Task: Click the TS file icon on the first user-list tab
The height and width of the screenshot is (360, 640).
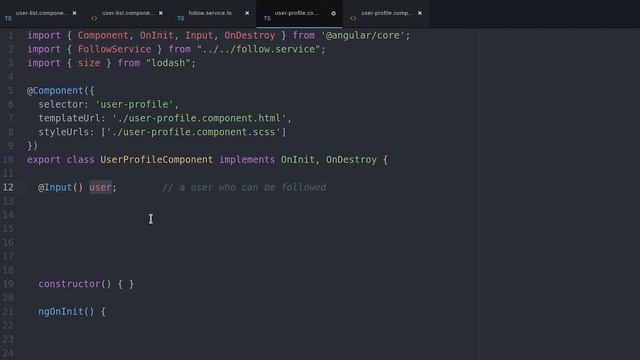Action: click(x=8, y=18)
